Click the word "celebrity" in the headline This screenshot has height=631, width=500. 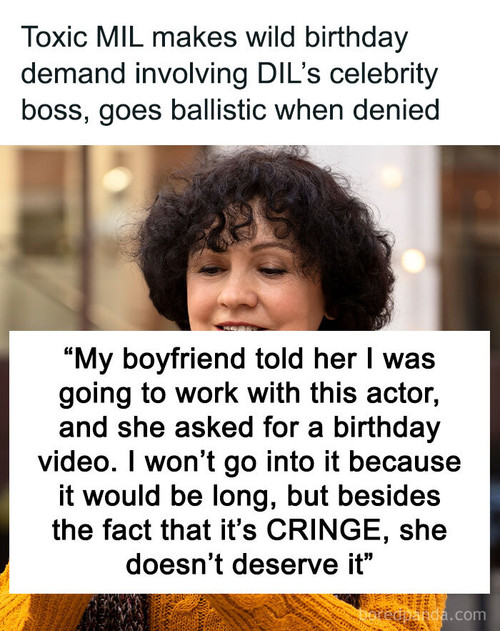click(x=384, y=75)
